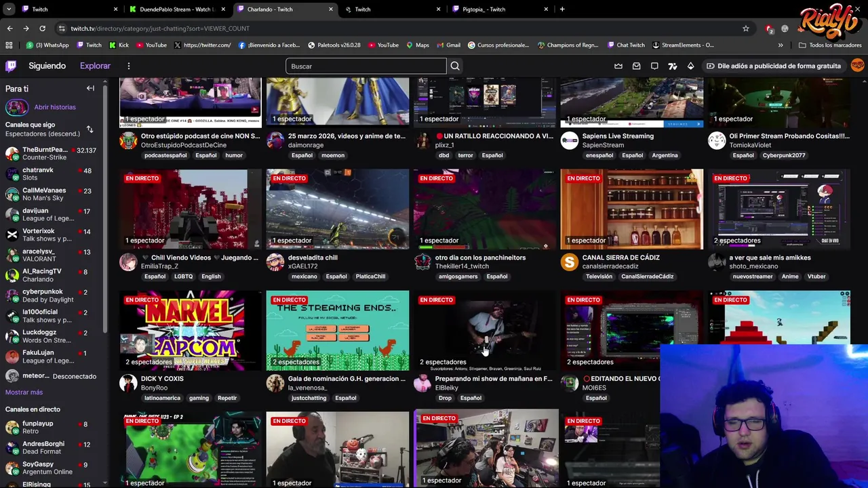Select the justchatting tag
The height and width of the screenshot is (488, 868).
click(309, 398)
